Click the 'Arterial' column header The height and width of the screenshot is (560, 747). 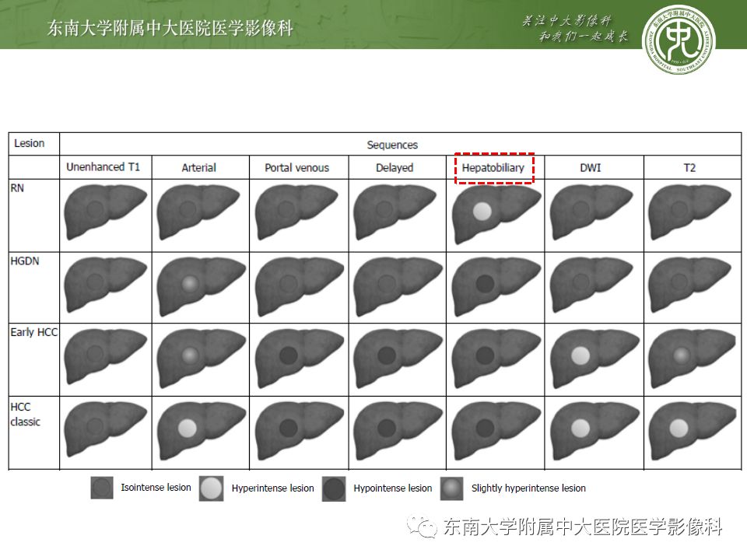[x=198, y=168]
